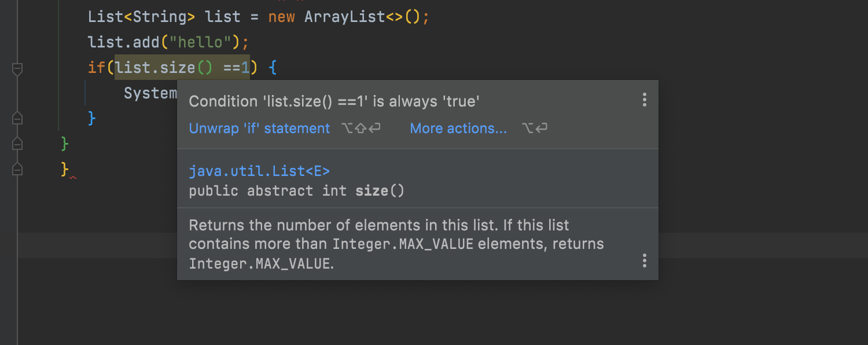The image size is (868, 345).
Task: Open the inspection tooltip's three-dot options menu
Action: pyautogui.click(x=644, y=100)
